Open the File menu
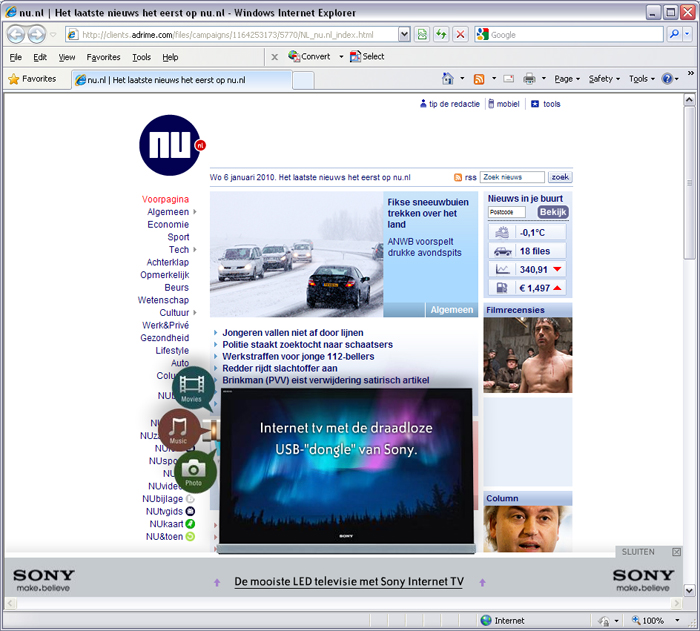This screenshot has height=631, width=700. (16, 57)
